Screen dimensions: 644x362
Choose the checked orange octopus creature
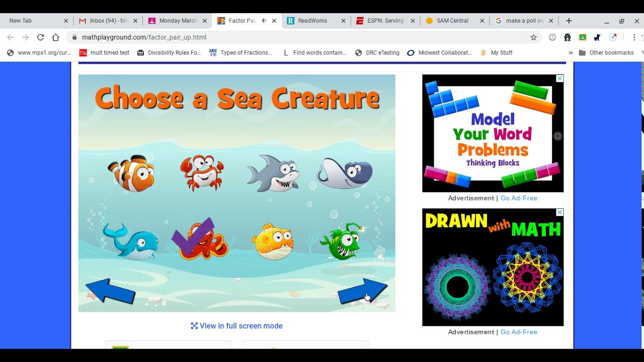point(200,239)
